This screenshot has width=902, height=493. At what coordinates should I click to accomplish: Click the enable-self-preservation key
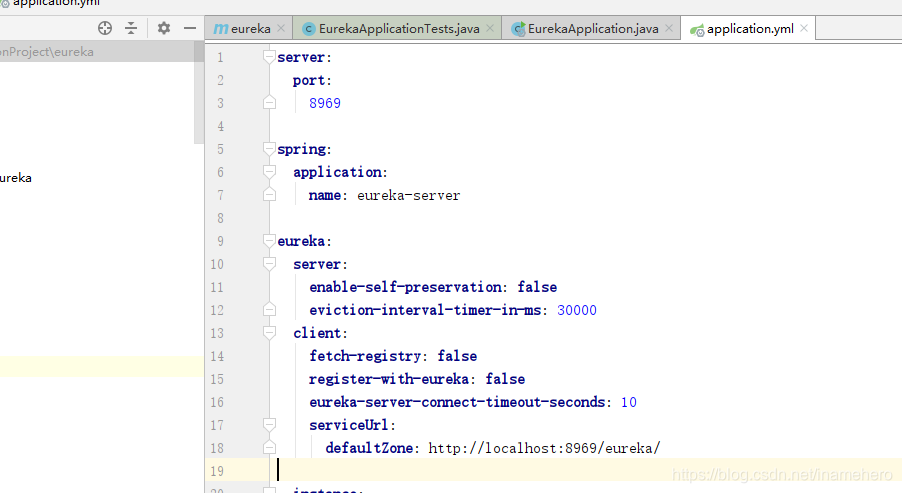(x=406, y=287)
